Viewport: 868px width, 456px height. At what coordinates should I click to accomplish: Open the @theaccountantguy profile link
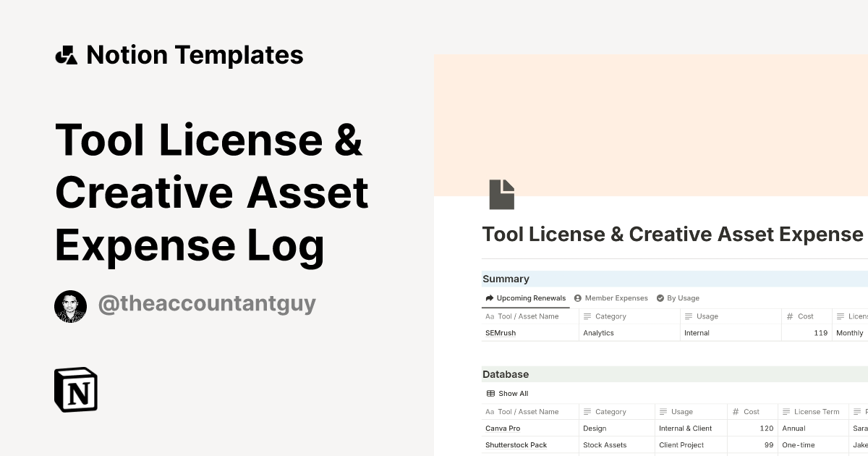(x=207, y=303)
